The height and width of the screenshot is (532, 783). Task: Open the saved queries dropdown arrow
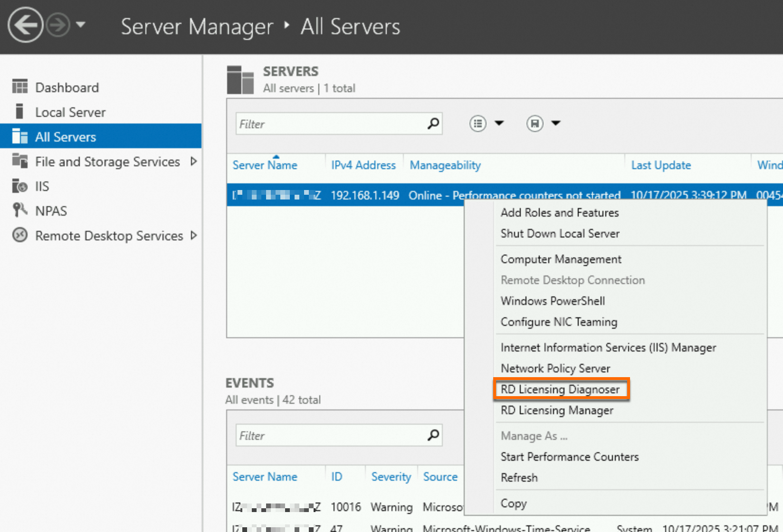coord(556,123)
